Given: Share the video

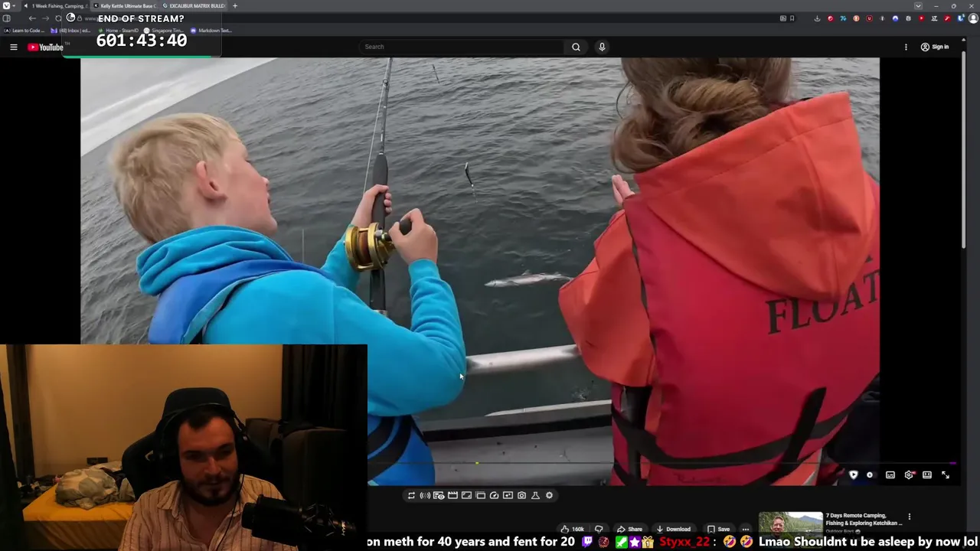Looking at the screenshot, I should click(x=631, y=529).
